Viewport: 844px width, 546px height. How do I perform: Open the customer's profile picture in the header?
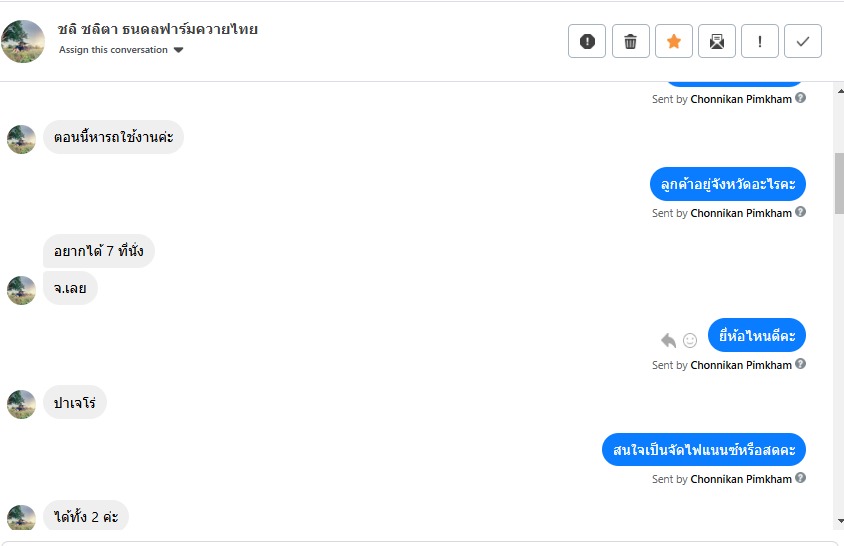click(23, 41)
